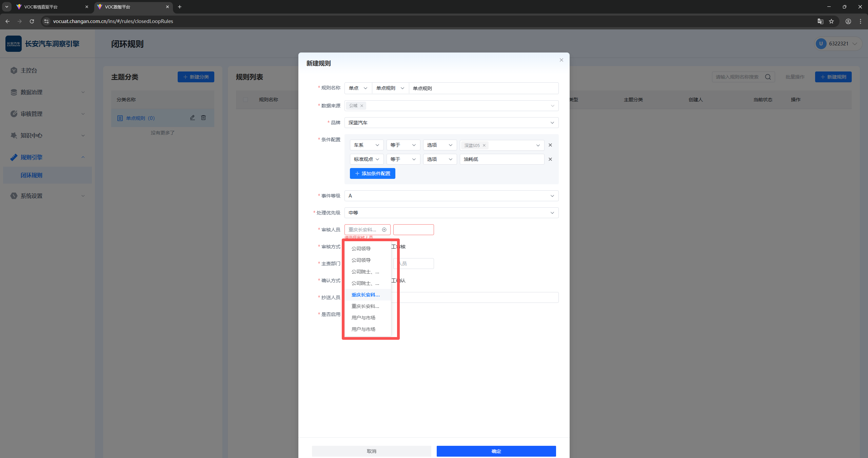
Task: Close the 新建规则 dialog with the X icon
Action: [561, 60]
